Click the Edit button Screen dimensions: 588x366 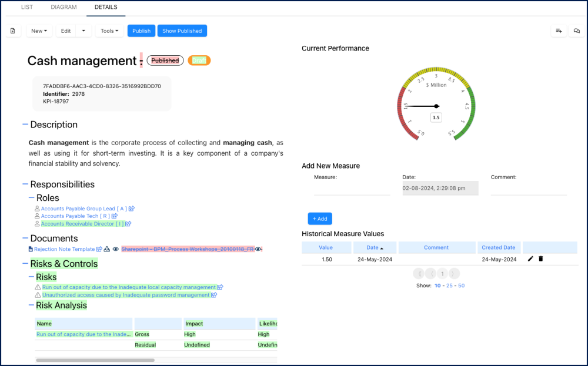pyautogui.click(x=66, y=31)
